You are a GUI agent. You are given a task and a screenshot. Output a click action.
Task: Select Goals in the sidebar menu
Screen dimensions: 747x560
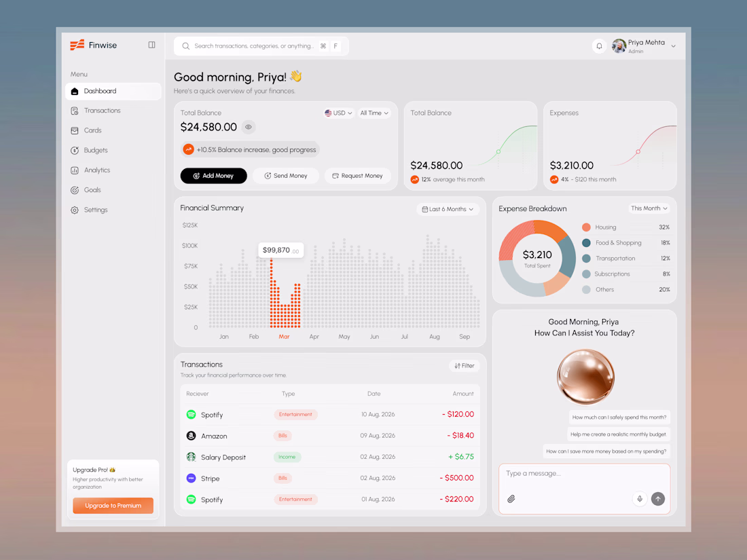pos(113,190)
